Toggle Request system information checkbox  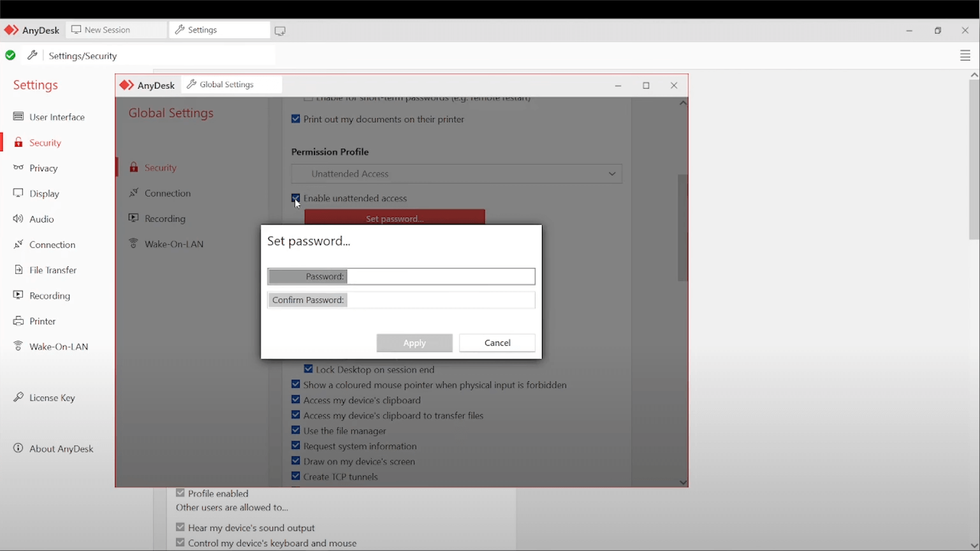(295, 446)
